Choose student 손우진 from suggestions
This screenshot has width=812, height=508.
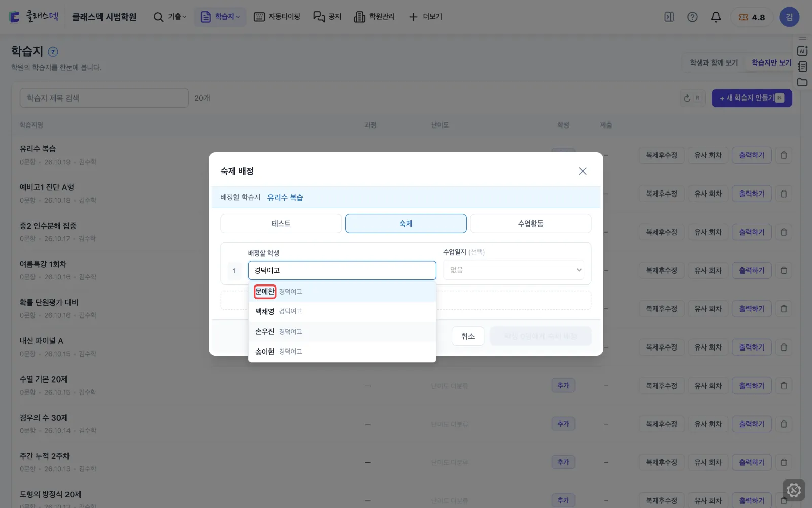click(342, 332)
